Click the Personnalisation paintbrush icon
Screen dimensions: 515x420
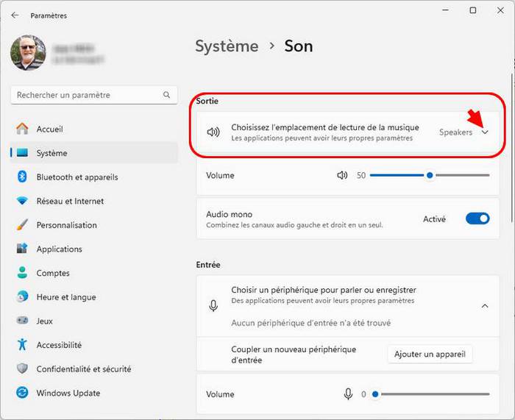point(22,225)
